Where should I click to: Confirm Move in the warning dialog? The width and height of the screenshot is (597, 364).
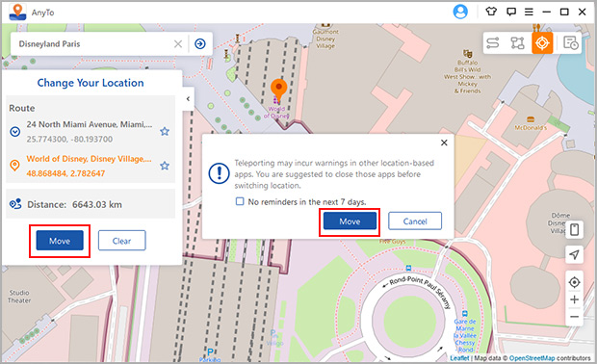[x=350, y=221]
